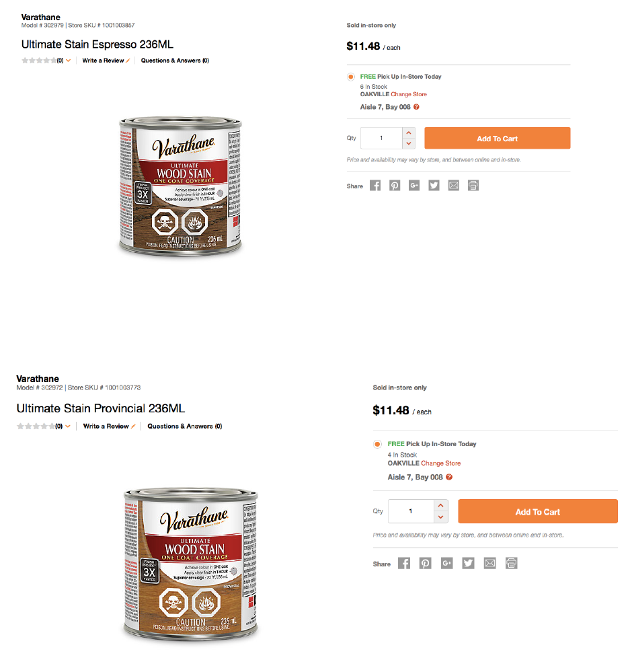Viewport: 630px width, 672px height.
Task: Add Provincial stain to cart
Action: pos(538,511)
